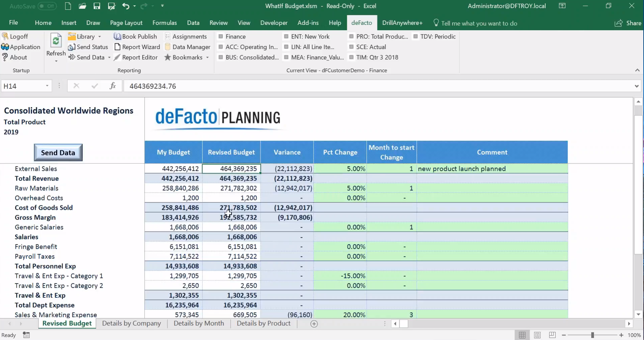
Task: Expand the Undo history dropdown arrow
Action: tap(134, 6)
